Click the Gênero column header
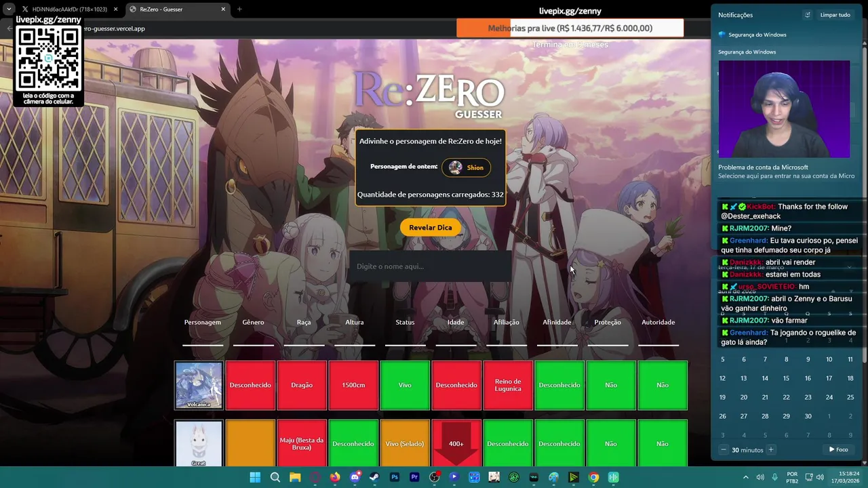 [x=253, y=322]
